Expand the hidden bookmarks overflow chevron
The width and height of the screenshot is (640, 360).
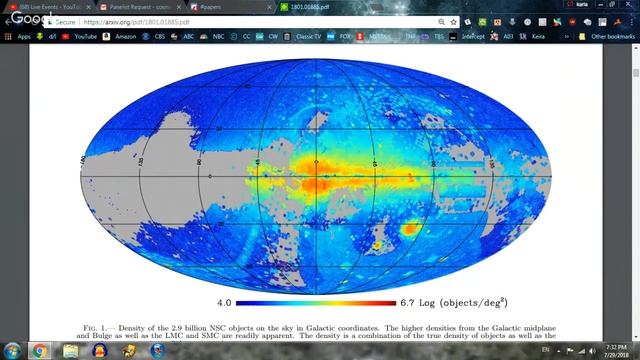click(567, 36)
